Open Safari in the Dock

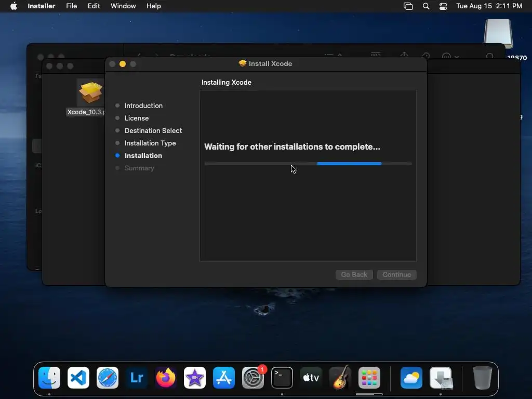pos(108,378)
